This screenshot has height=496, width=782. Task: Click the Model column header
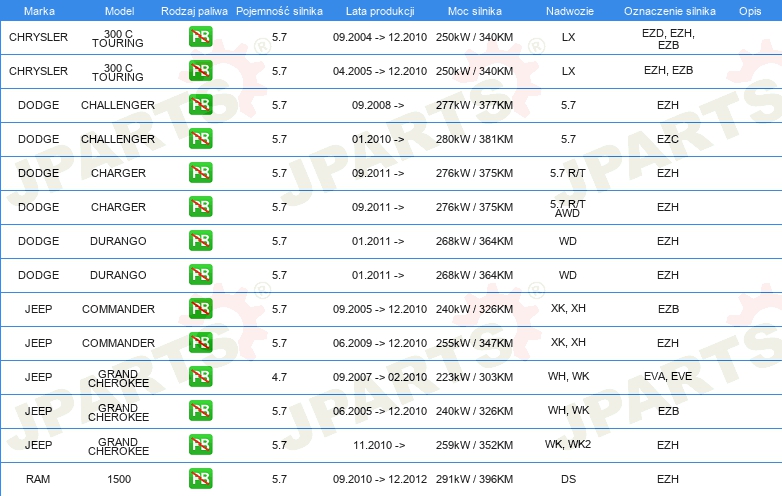click(118, 9)
